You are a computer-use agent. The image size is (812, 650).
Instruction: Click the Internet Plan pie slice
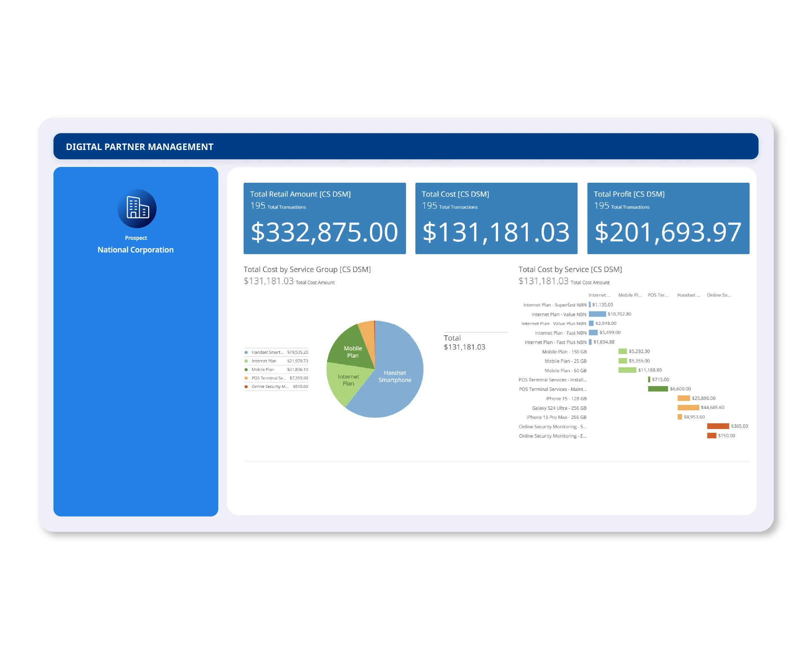pyautogui.click(x=348, y=380)
